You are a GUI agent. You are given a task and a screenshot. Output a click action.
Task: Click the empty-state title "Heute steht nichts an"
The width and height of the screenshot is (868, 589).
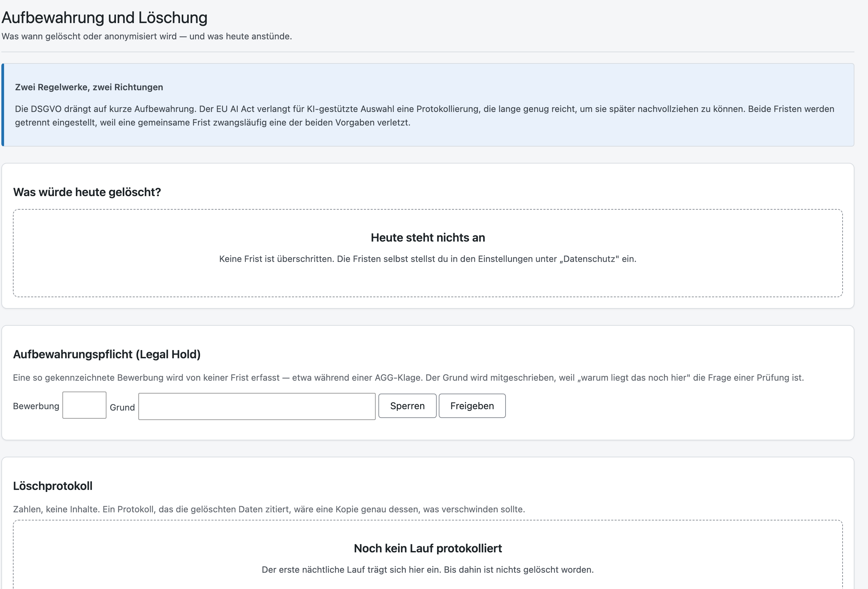(x=428, y=238)
